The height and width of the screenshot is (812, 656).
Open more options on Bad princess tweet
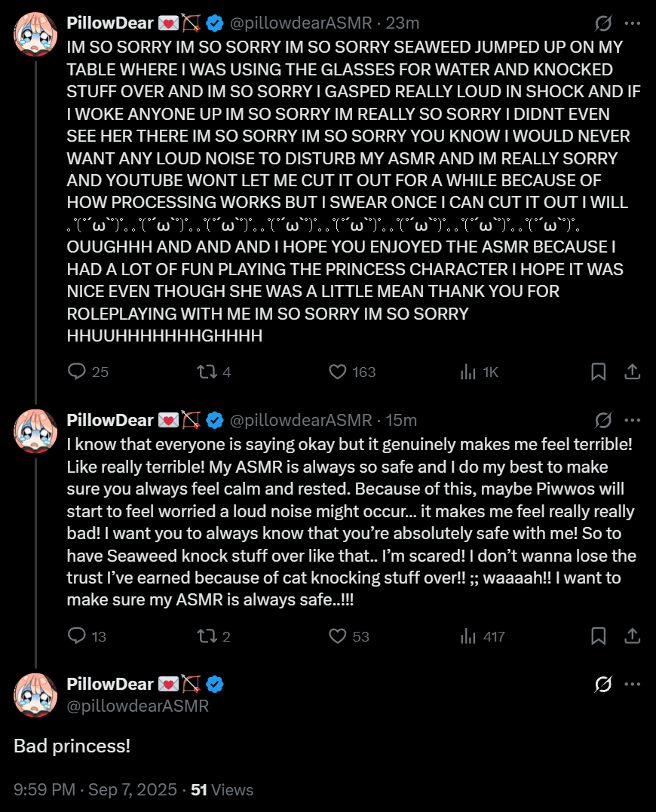[633, 684]
